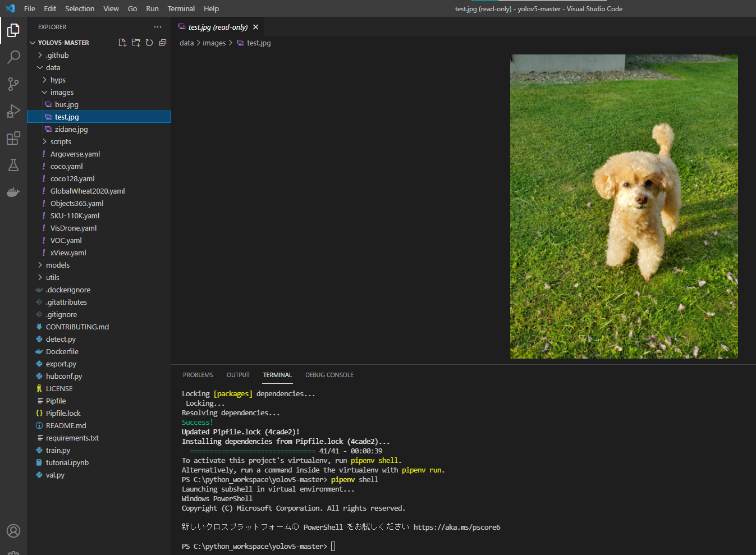
Task: Click the New Folder icon in Explorer
Action: (136, 42)
